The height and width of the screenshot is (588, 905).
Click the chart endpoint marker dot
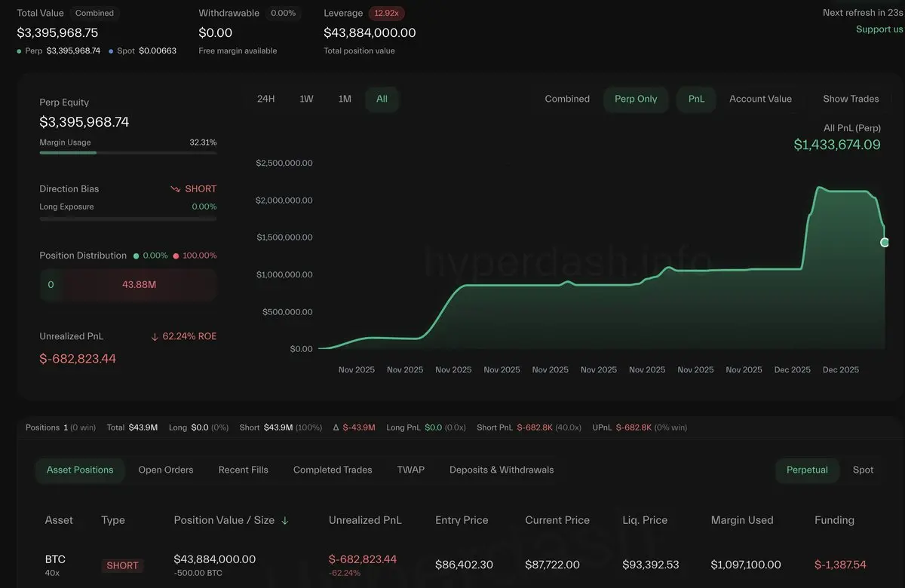point(885,242)
